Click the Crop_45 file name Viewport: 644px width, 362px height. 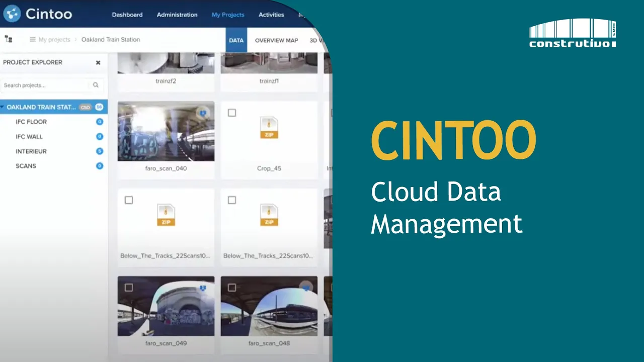pyautogui.click(x=269, y=168)
